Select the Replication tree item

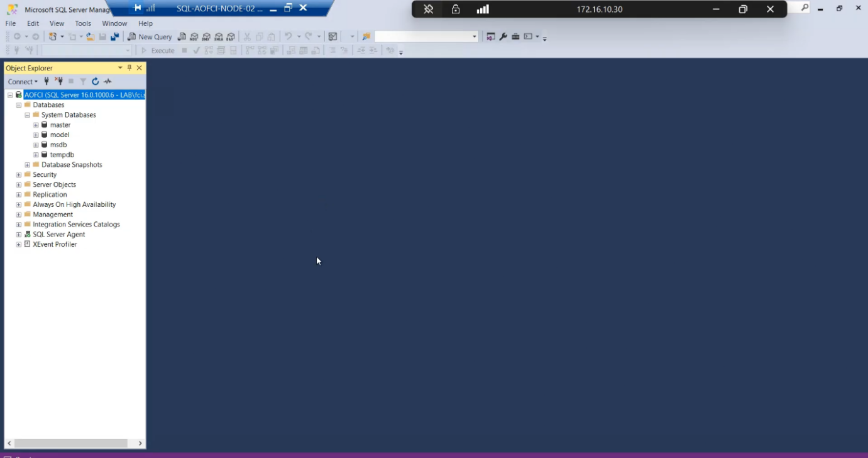(x=50, y=194)
